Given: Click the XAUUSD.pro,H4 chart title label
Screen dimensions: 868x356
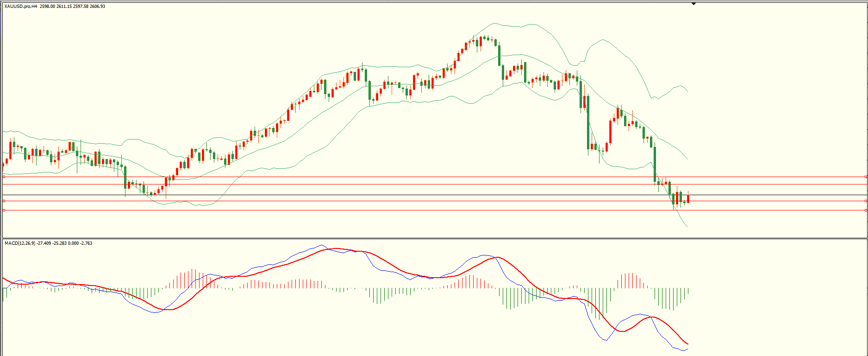Looking at the screenshot, I should (x=21, y=6).
